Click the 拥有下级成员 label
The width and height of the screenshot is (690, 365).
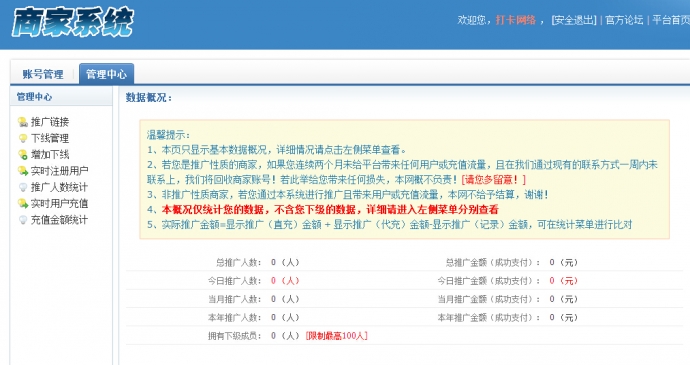coord(235,336)
